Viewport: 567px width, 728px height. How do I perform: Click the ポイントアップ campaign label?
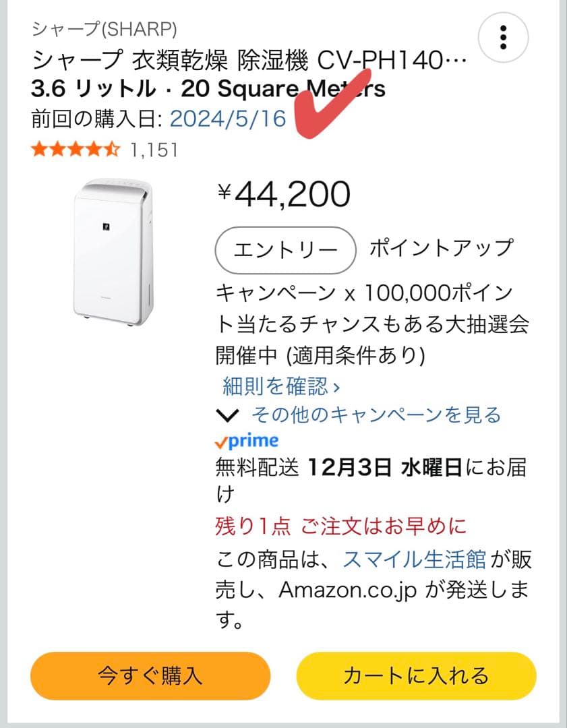pyautogui.click(x=441, y=248)
